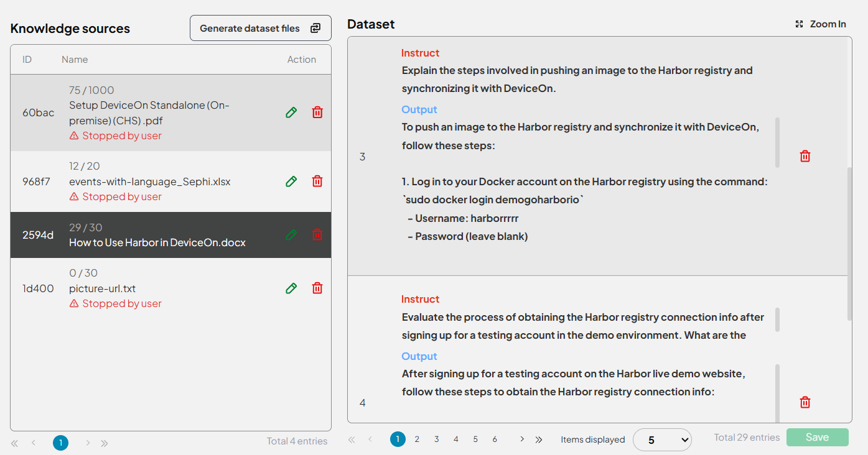Save the dataset changes

[817, 437]
